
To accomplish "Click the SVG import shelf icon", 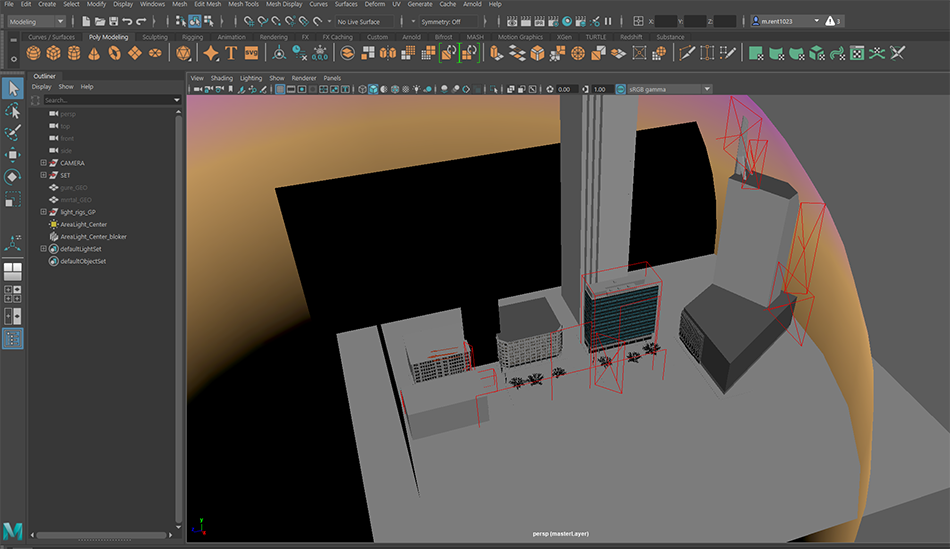I will (251, 53).
